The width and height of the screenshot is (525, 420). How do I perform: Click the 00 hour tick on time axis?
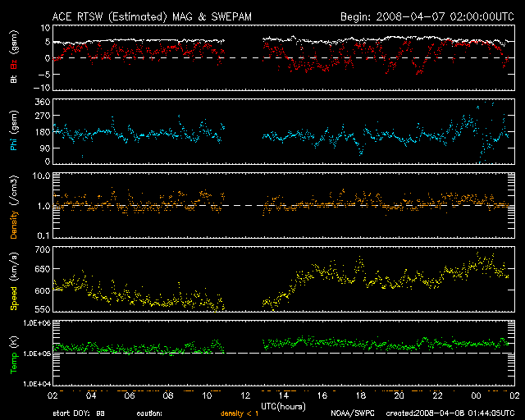point(475,395)
